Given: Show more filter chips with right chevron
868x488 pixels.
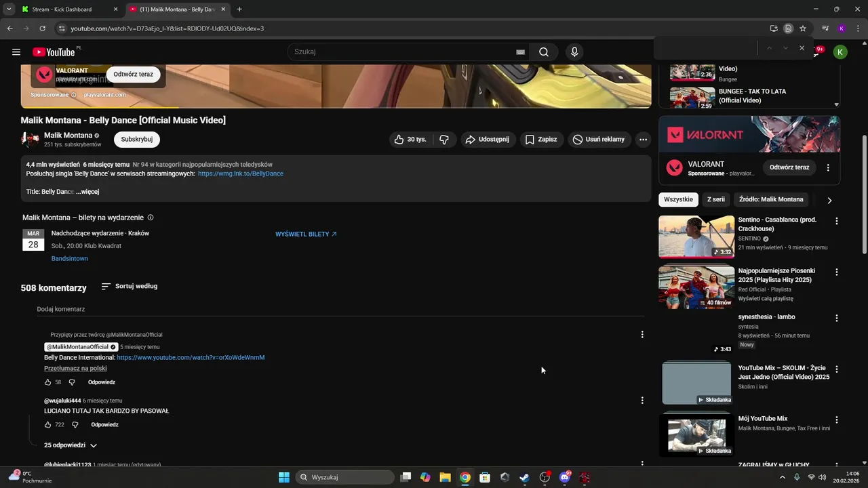Looking at the screenshot, I should point(829,200).
